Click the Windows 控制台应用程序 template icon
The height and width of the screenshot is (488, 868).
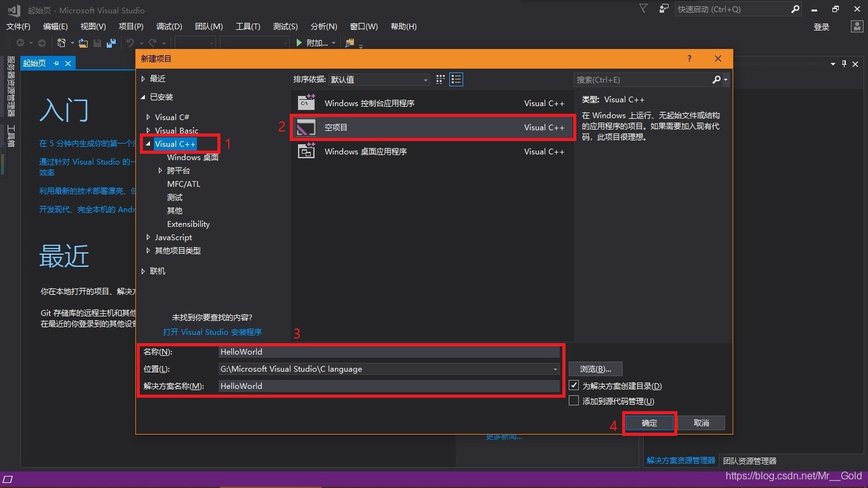tap(306, 103)
